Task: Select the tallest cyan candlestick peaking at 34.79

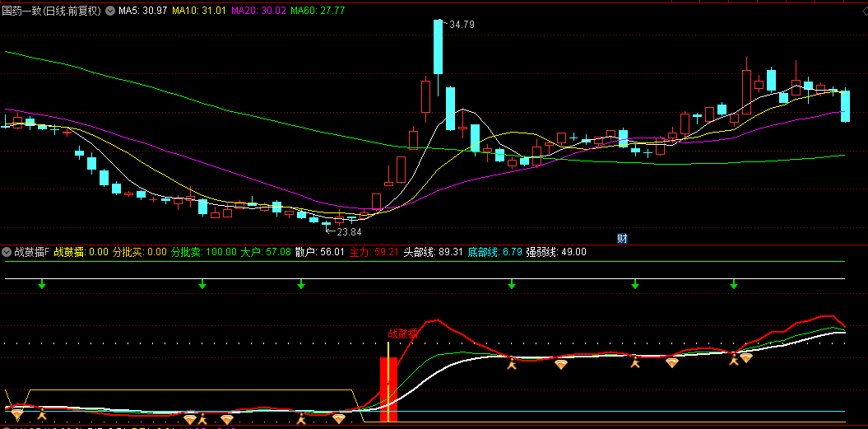Action: click(438, 47)
